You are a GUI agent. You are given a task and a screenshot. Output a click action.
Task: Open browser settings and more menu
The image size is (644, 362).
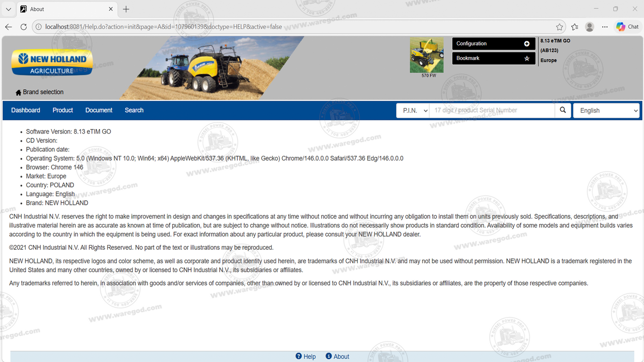pos(605,27)
